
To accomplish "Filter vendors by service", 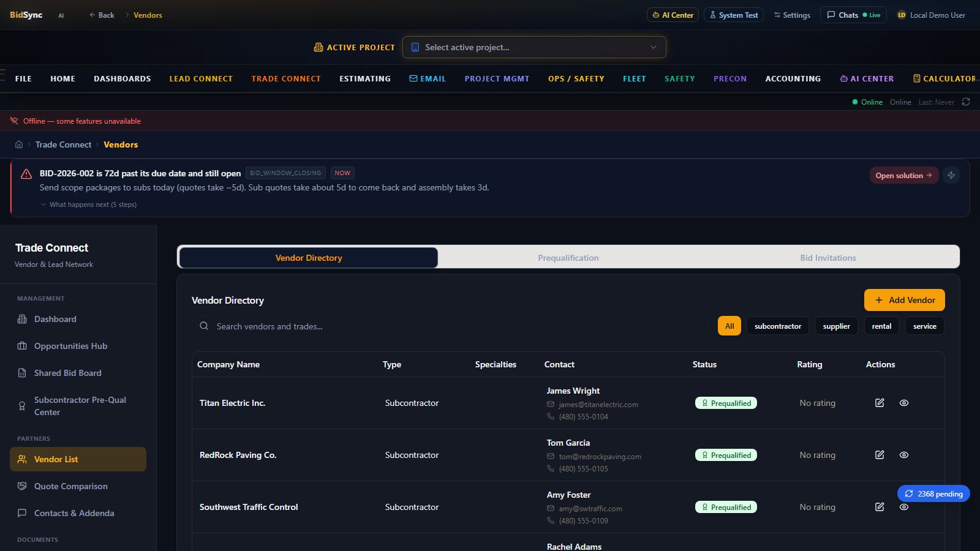I will click(x=925, y=326).
